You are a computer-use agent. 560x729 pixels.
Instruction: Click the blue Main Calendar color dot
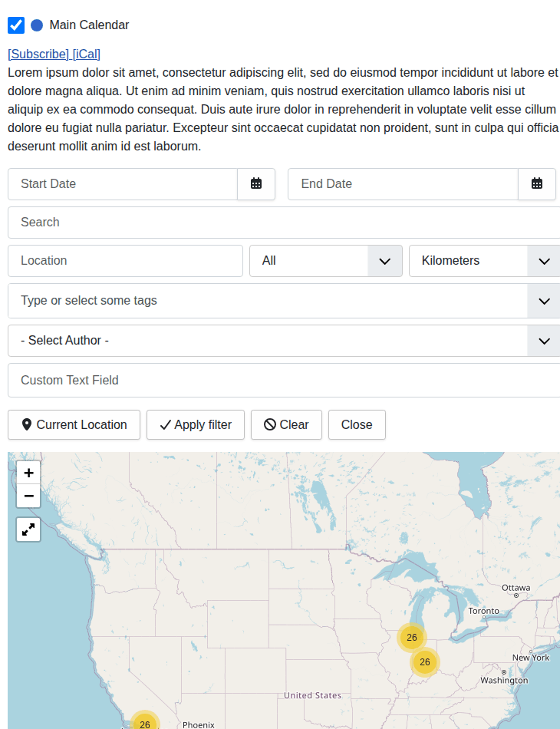[37, 25]
